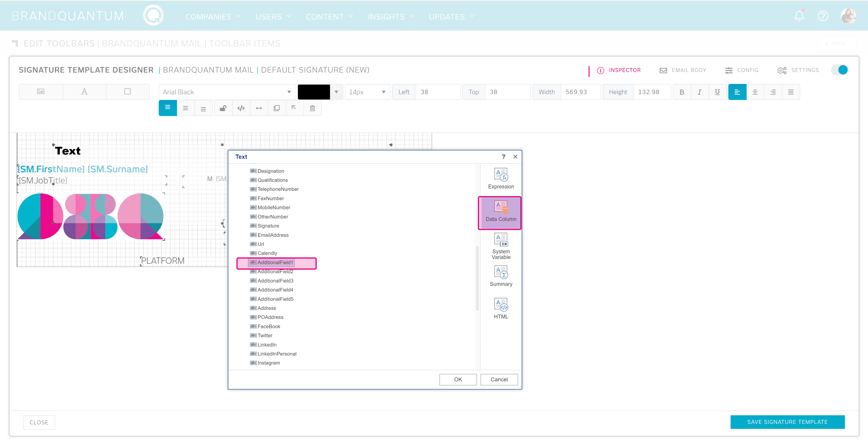Cancel the Text dialog
The height and width of the screenshot is (444, 868).
[499, 379]
